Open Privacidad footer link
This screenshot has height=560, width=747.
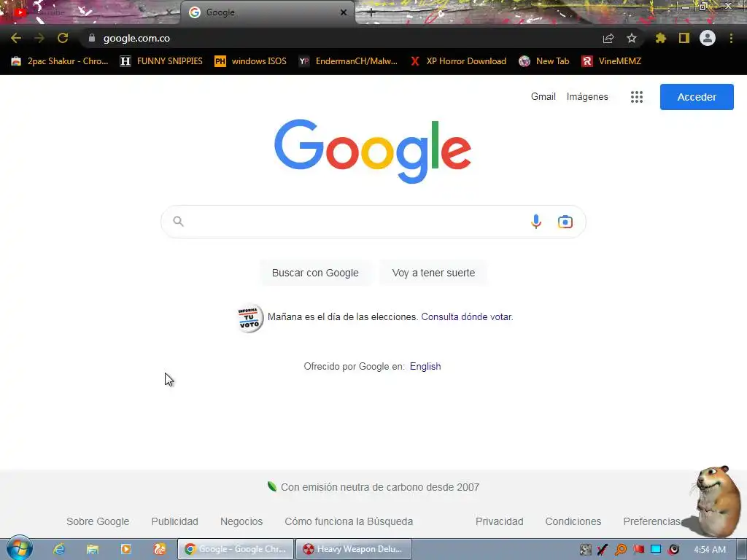coord(499,521)
